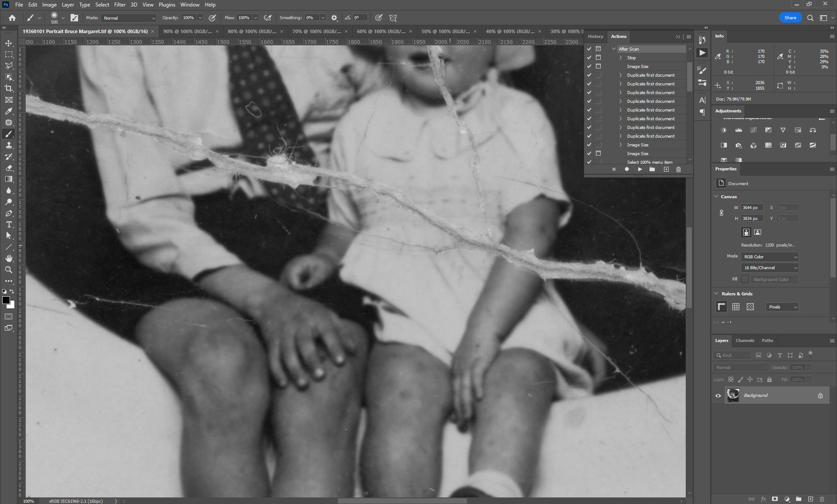Click the foreground color swatch
Viewport: 837px width, 504px height.
click(x=6, y=300)
